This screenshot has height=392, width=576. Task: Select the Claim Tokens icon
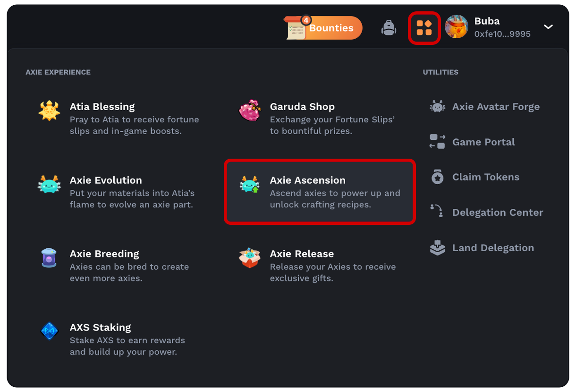[x=437, y=177]
